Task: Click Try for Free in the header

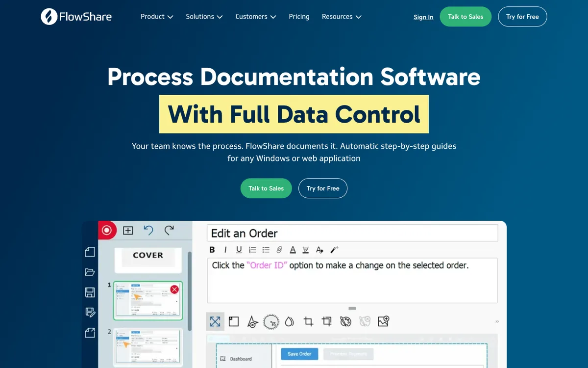Action: point(522,17)
